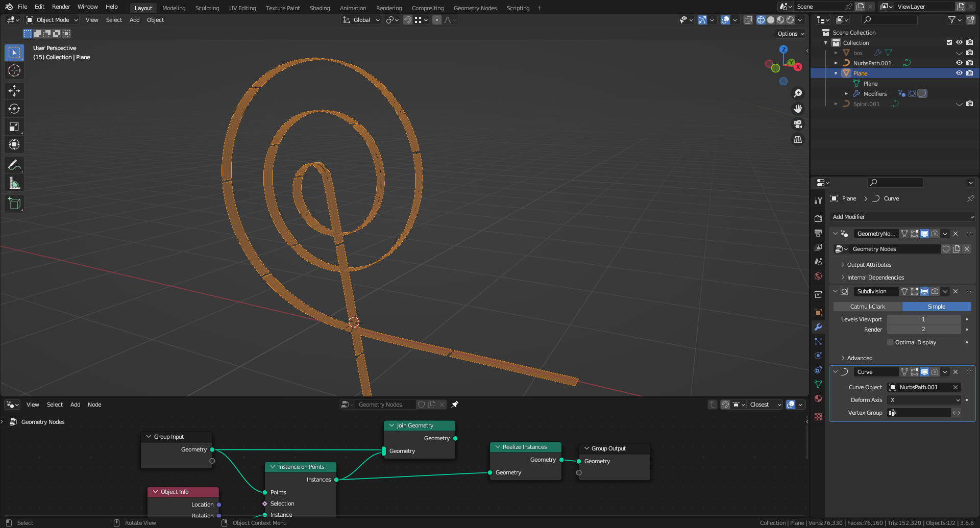980x528 pixels.
Task: Open the Object Data properties tab
Action: pos(818,384)
